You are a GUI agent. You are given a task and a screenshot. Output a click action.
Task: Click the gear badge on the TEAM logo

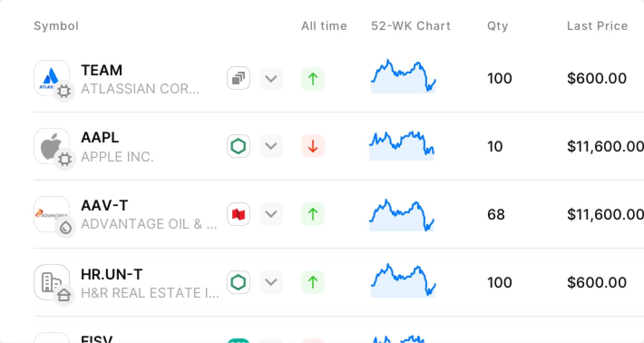(64, 91)
